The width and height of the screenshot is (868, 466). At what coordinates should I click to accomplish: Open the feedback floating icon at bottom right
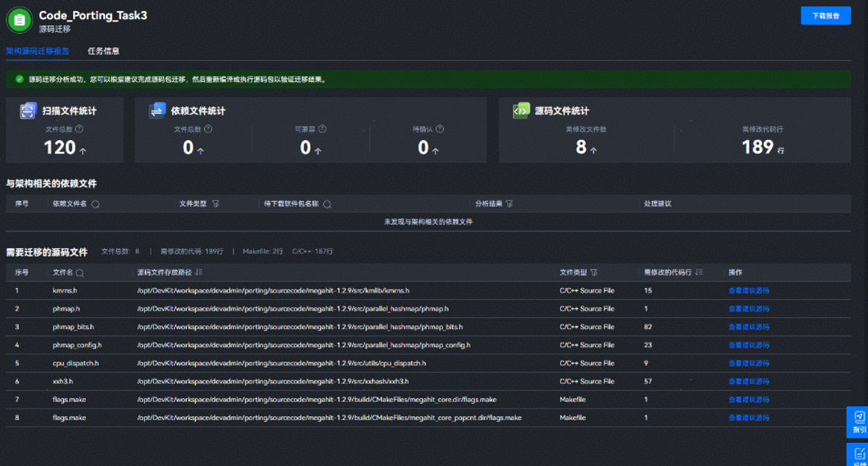(x=859, y=455)
